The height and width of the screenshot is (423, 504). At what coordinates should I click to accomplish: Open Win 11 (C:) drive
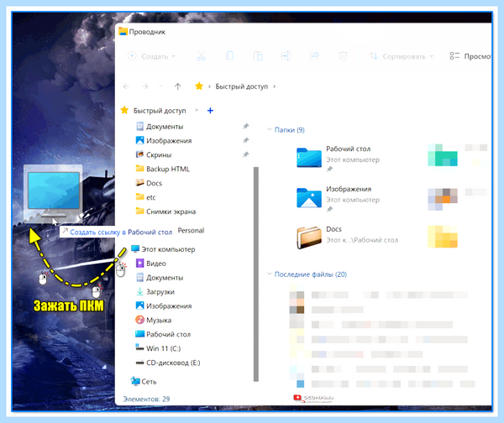pyautogui.click(x=163, y=348)
